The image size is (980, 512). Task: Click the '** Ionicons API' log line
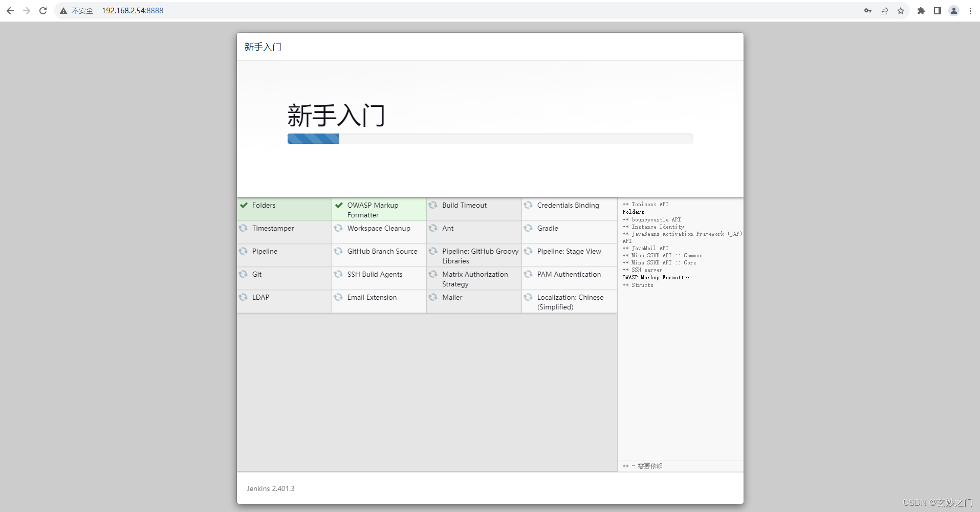(x=645, y=204)
